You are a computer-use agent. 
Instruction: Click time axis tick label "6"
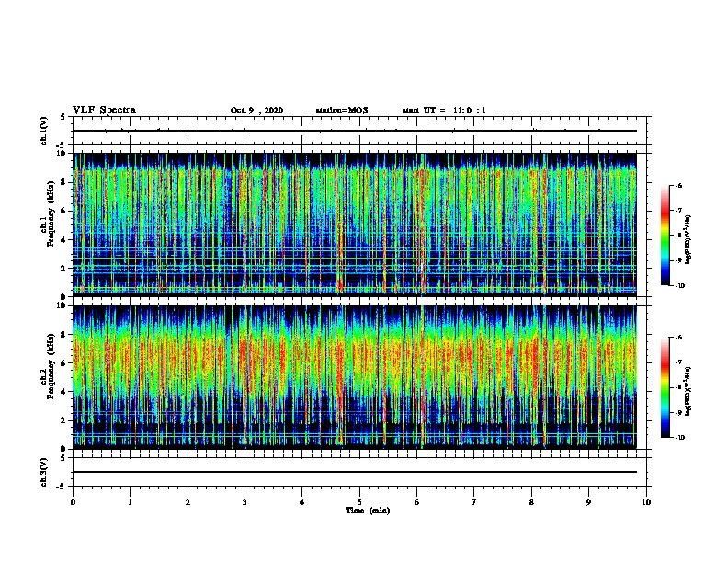pyautogui.click(x=416, y=502)
